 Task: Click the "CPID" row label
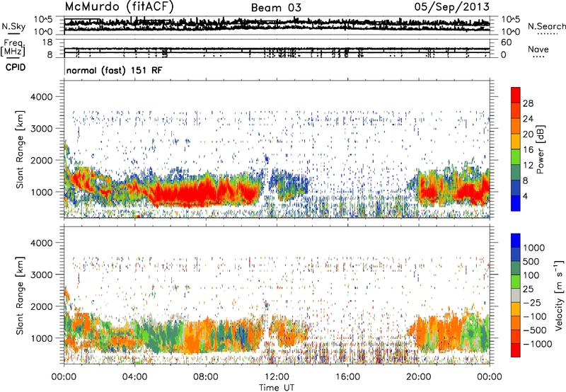pyautogui.click(x=16, y=67)
